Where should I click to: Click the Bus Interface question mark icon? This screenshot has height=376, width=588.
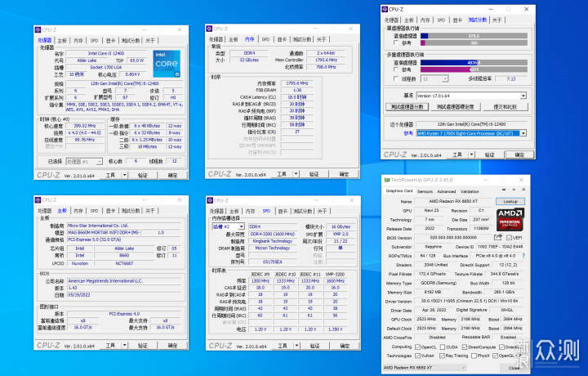[523, 256]
